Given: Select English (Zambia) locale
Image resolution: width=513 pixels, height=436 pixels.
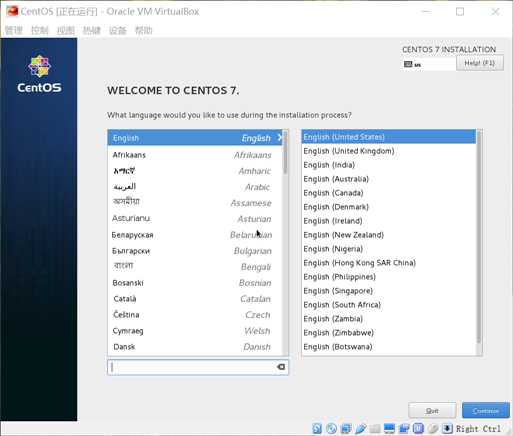Looking at the screenshot, I should pyautogui.click(x=389, y=319).
